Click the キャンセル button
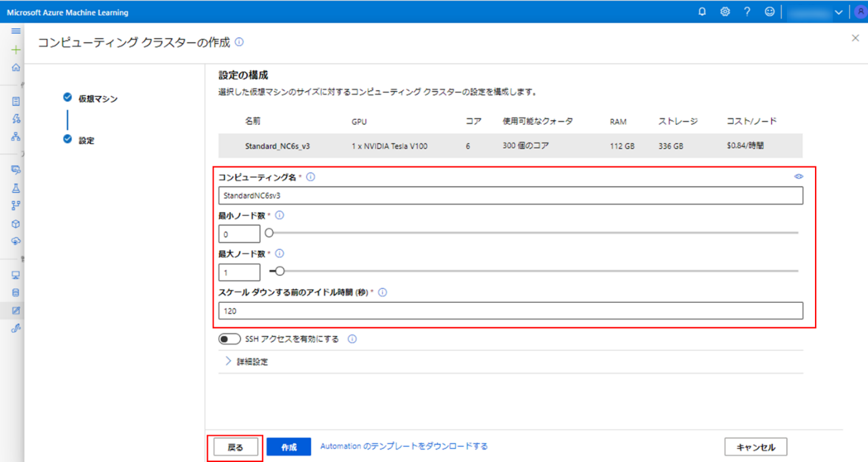 tap(756, 447)
